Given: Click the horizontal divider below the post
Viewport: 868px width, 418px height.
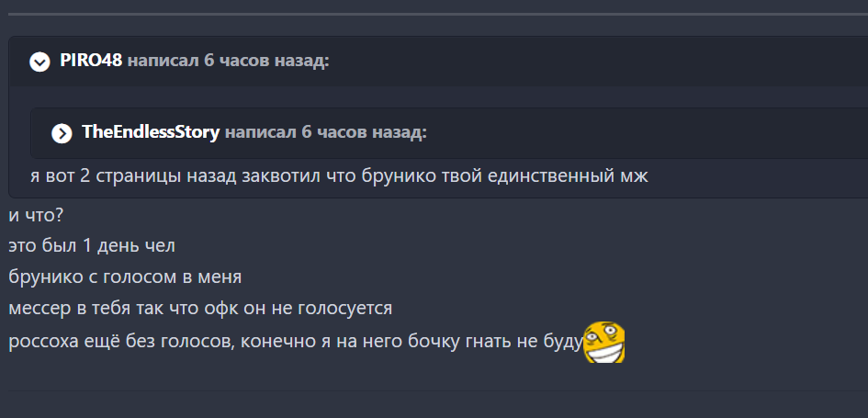Looking at the screenshot, I should (x=438, y=390).
